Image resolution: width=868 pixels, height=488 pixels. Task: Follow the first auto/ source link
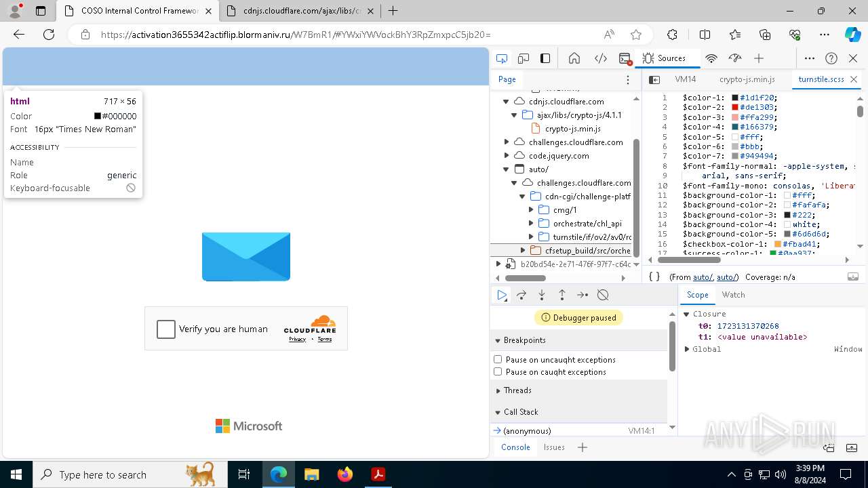(x=703, y=277)
